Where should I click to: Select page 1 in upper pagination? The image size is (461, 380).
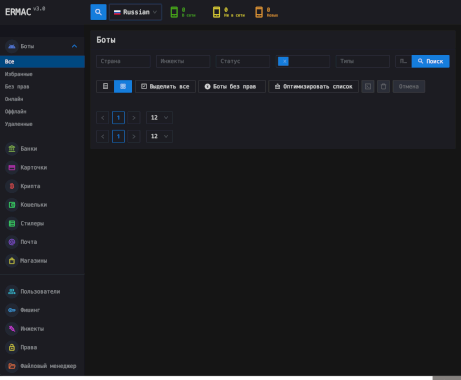pyautogui.click(x=118, y=118)
